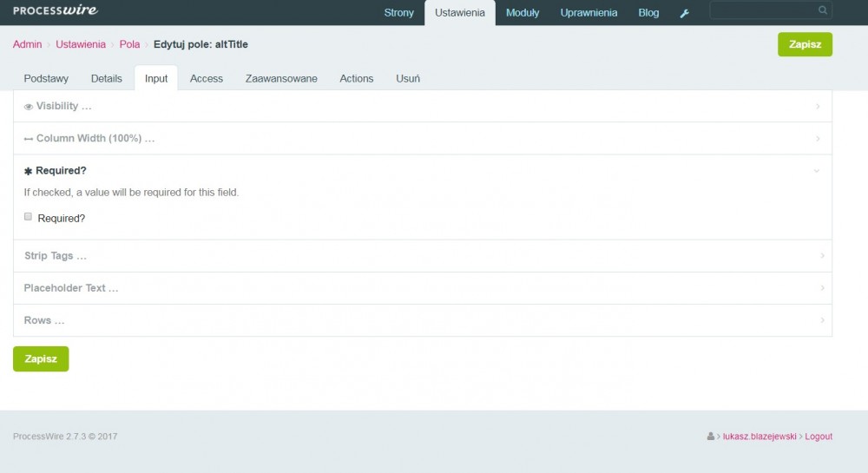
Task: Expand the Rows section
Action: click(44, 320)
